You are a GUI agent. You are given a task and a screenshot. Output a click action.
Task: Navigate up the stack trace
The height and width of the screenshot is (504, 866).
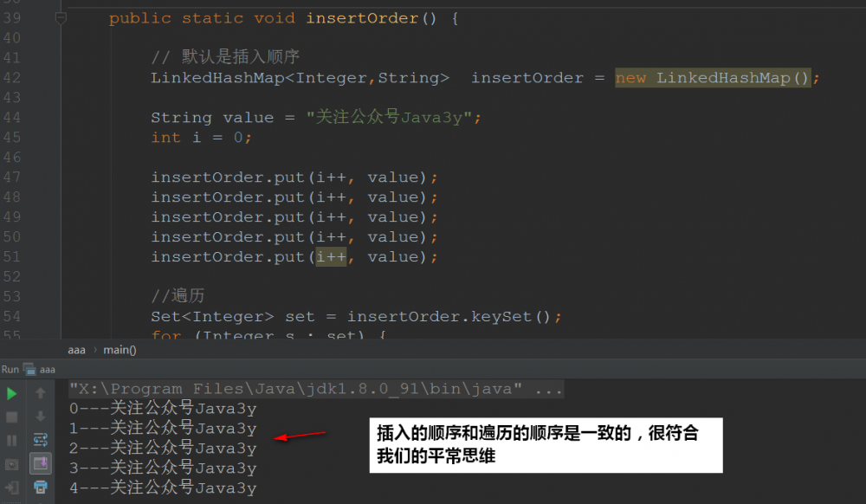coord(41,392)
